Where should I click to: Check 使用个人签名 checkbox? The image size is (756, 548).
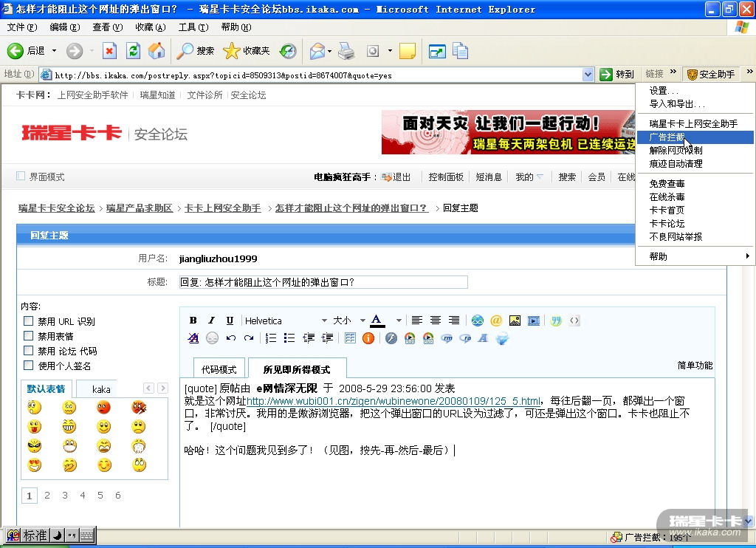[29, 365]
